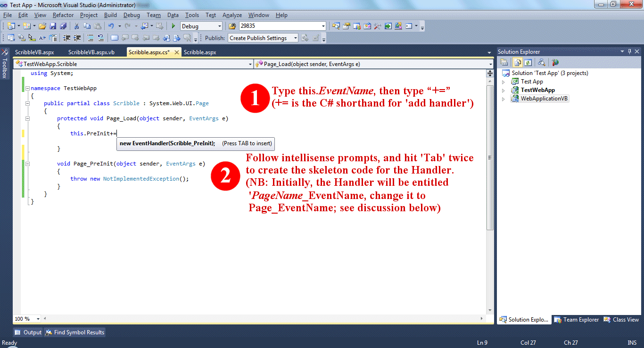This screenshot has height=348, width=644.
Task: Switch to ScribbleVB.aspx.vb tab
Action: 91,52
